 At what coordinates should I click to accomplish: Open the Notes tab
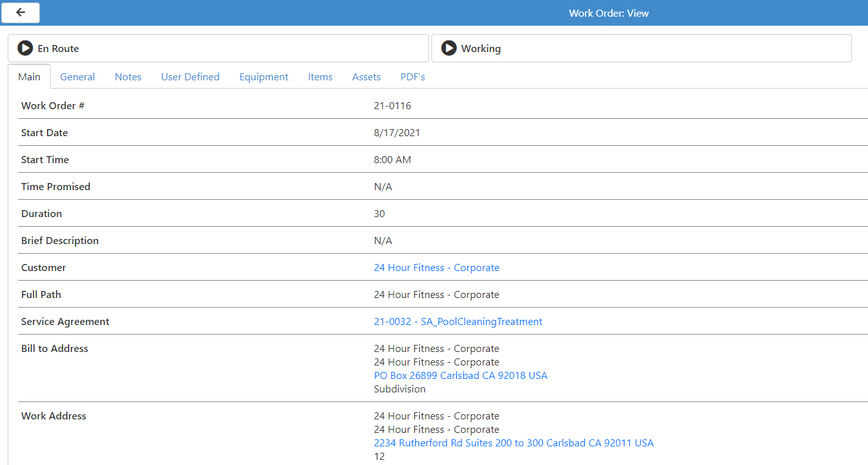(128, 77)
